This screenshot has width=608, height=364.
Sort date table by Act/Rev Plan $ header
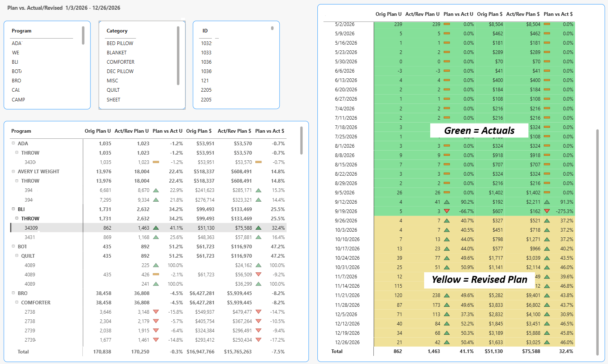523,14
